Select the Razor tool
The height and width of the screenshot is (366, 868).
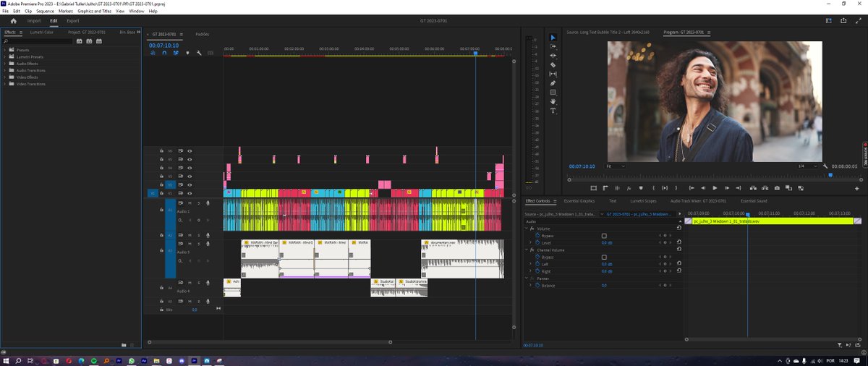pos(553,64)
